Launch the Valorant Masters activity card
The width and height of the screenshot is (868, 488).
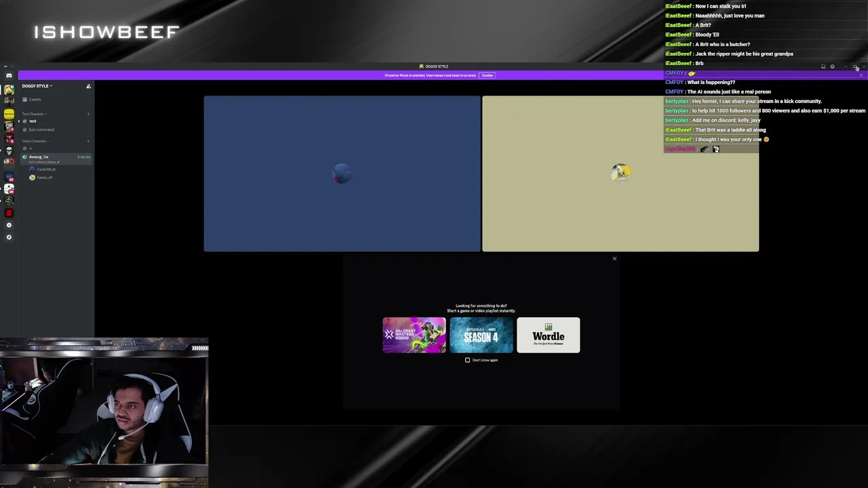[x=414, y=335]
